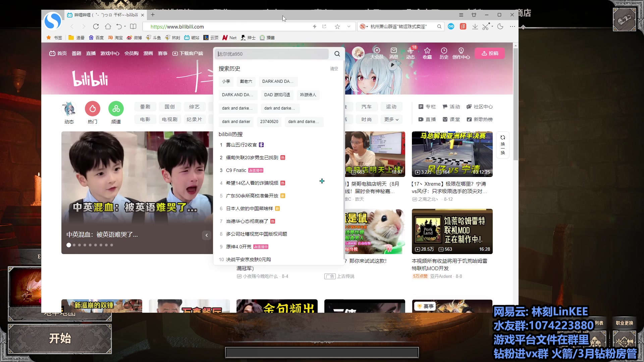Click the 下载客户端 link

tap(188, 53)
